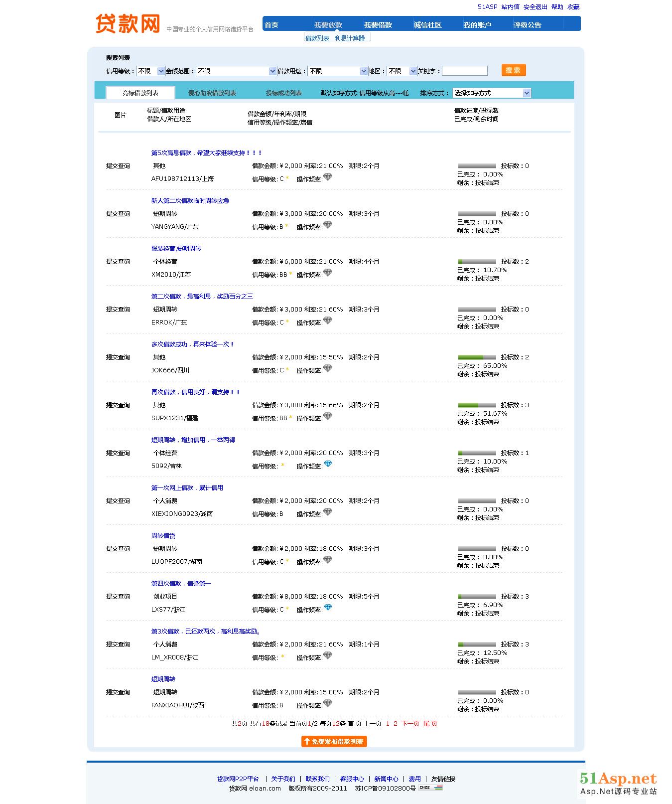Click diamond icon in AFU198712113 loan row
Image resolution: width=672 pixels, height=804 pixels.
(328, 177)
